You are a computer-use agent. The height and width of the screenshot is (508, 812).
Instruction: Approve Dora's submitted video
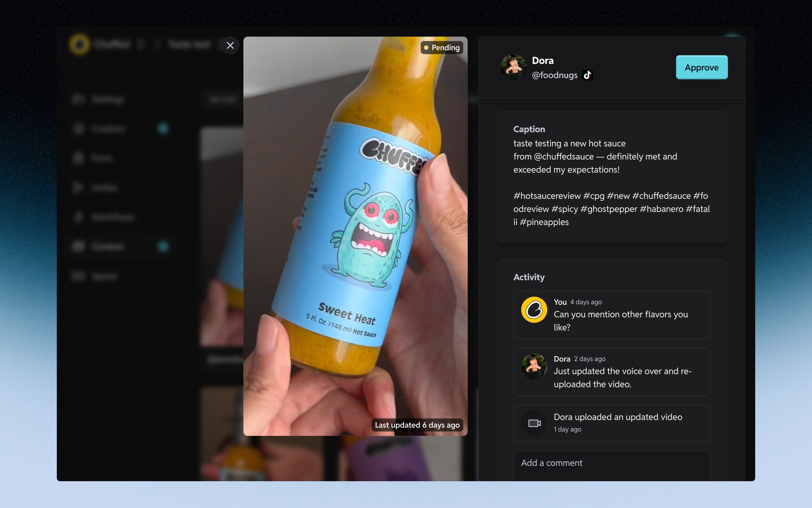pos(702,67)
